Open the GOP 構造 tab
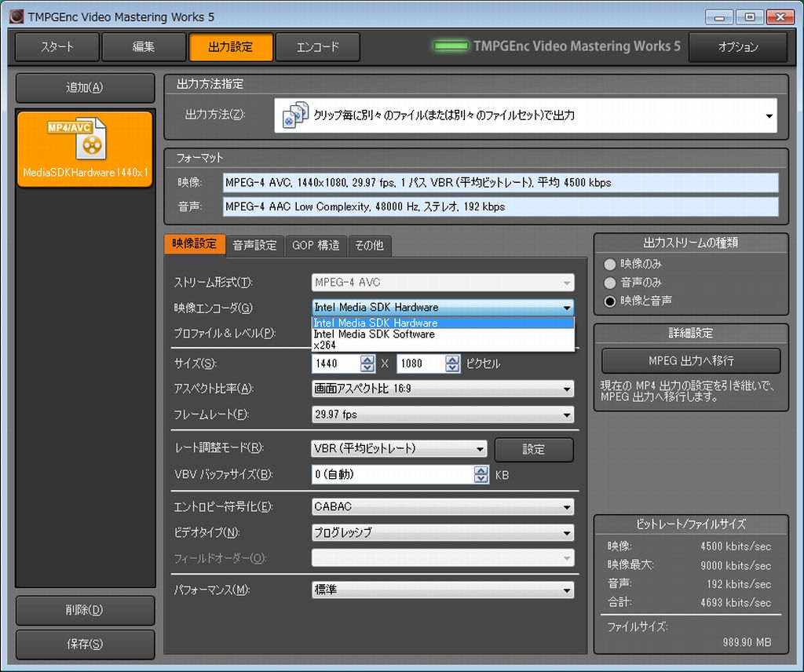Image resolution: width=804 pixels, height=672 pixels. (316, 246)
